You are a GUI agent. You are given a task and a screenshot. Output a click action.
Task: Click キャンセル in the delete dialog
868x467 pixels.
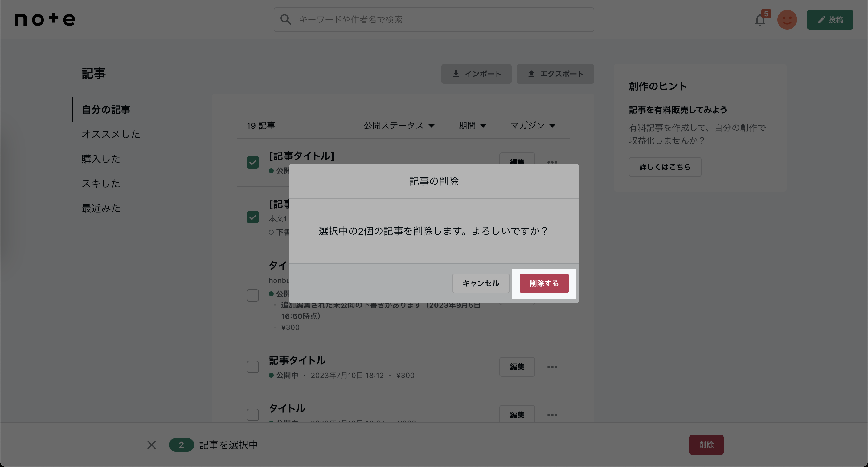coord(481,283)
